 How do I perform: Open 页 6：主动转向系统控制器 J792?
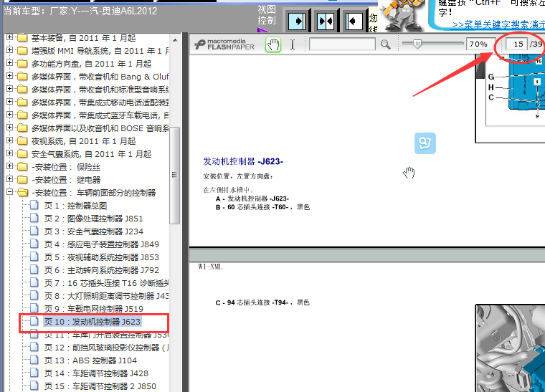point(102,269)
